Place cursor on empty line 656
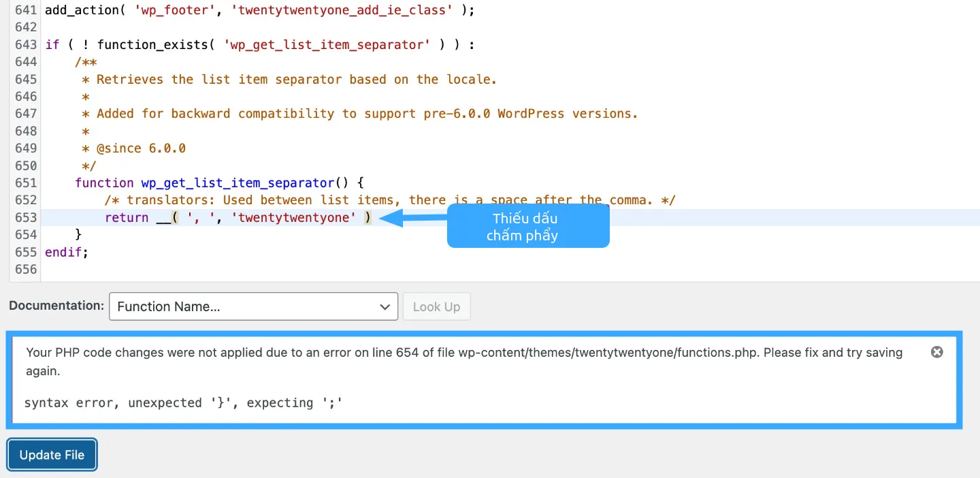980x478 pixels. [x=272, y=270]
